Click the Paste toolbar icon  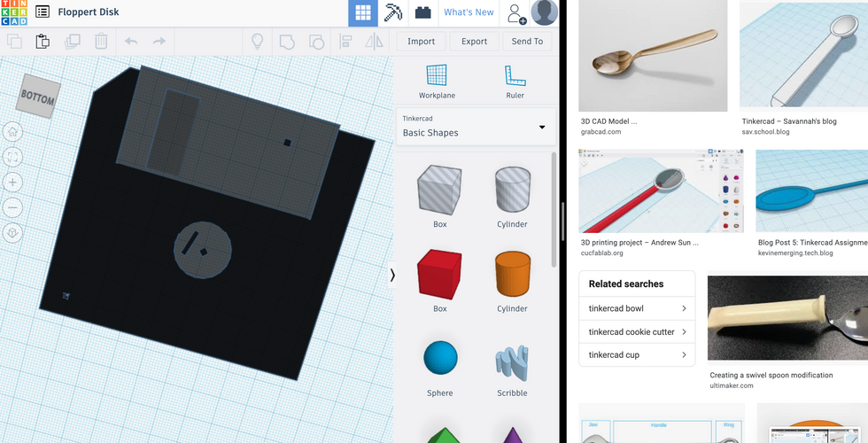coord(43,42)
